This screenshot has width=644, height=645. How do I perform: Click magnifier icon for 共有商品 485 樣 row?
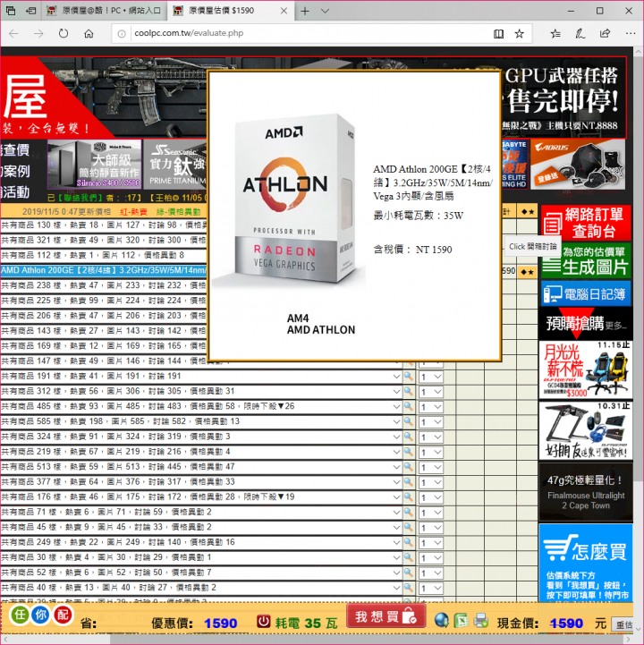pyautogui.click(x=409, y=406)
